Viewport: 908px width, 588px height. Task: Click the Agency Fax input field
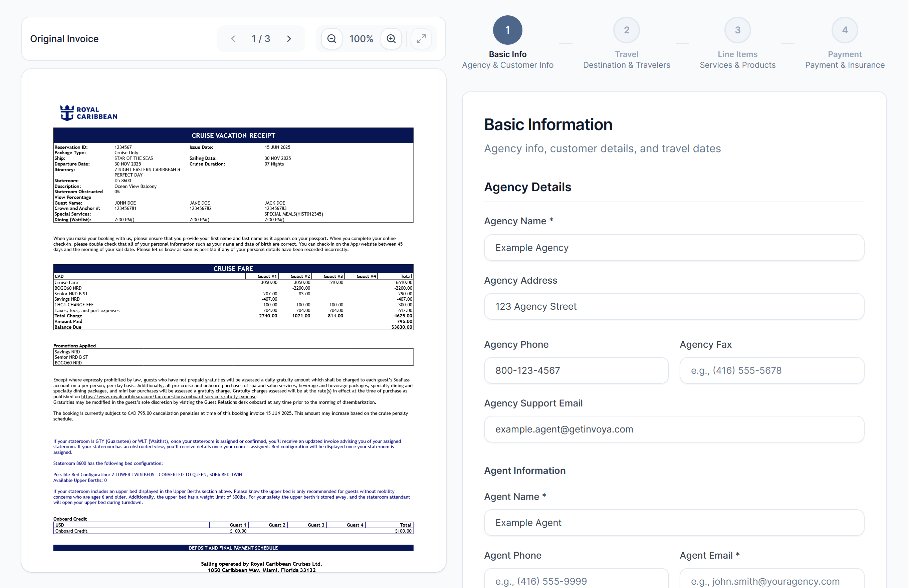pos(771,370)
